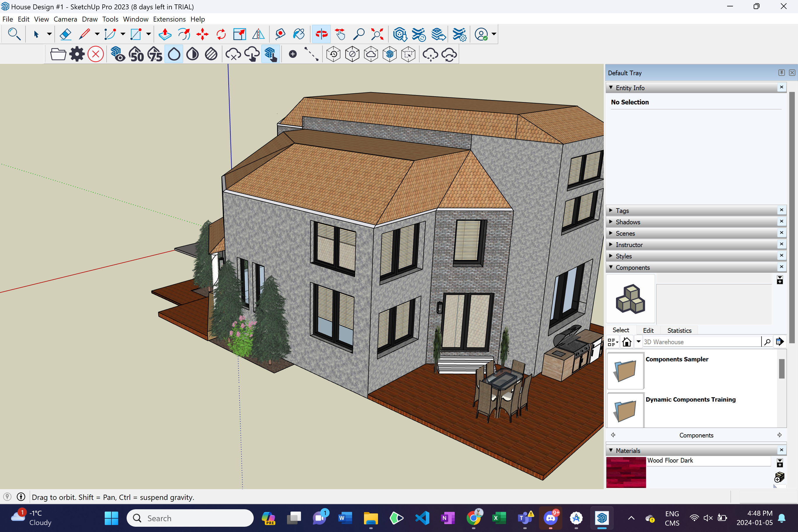Switch to the Statistics tab

point(679,330)
